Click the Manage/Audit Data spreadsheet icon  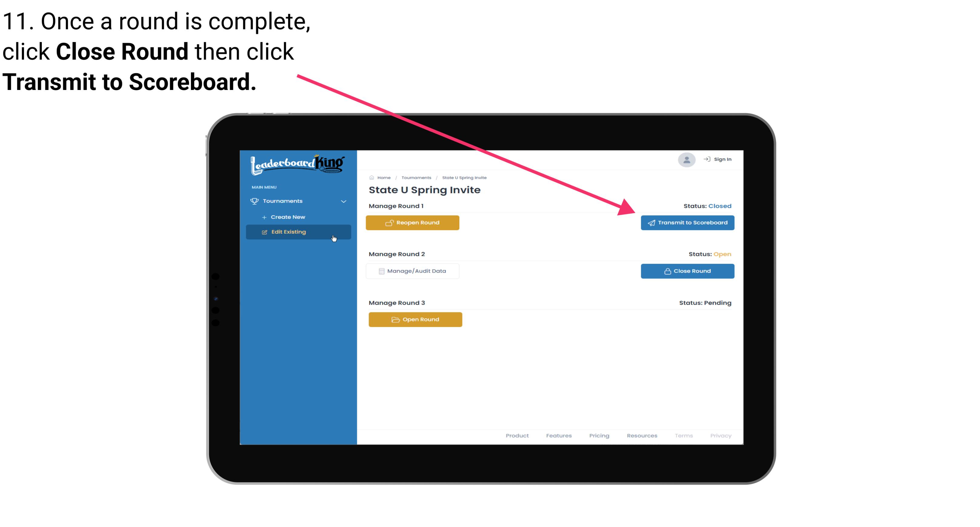click(x=380, y=271)
